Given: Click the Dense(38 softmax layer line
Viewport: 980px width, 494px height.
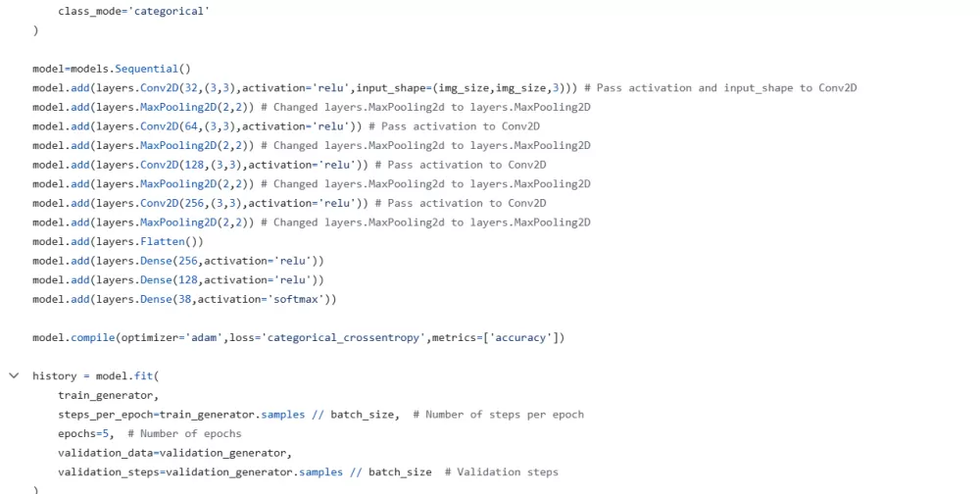Looking at the screenshot, I should [183, 299].
